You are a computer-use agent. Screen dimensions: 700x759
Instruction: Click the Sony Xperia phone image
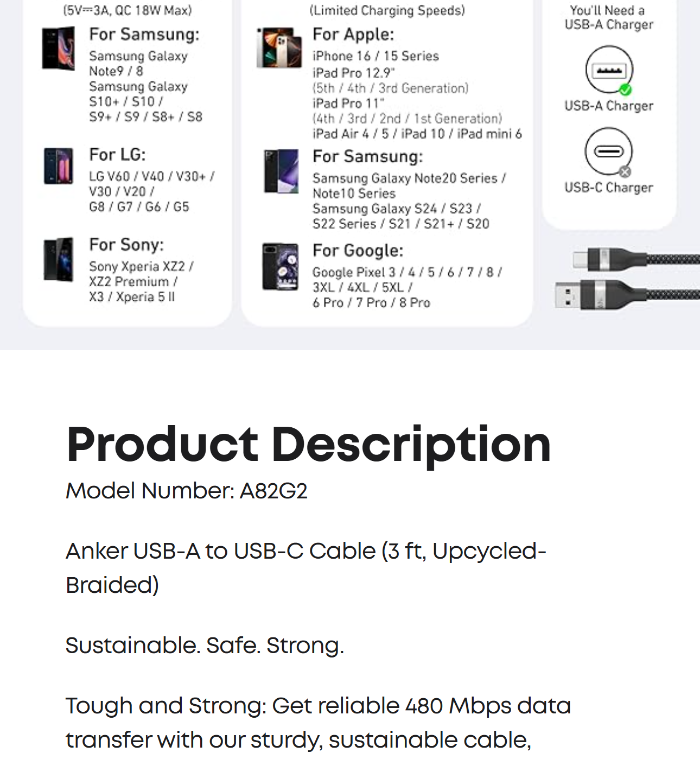point(58,260)
